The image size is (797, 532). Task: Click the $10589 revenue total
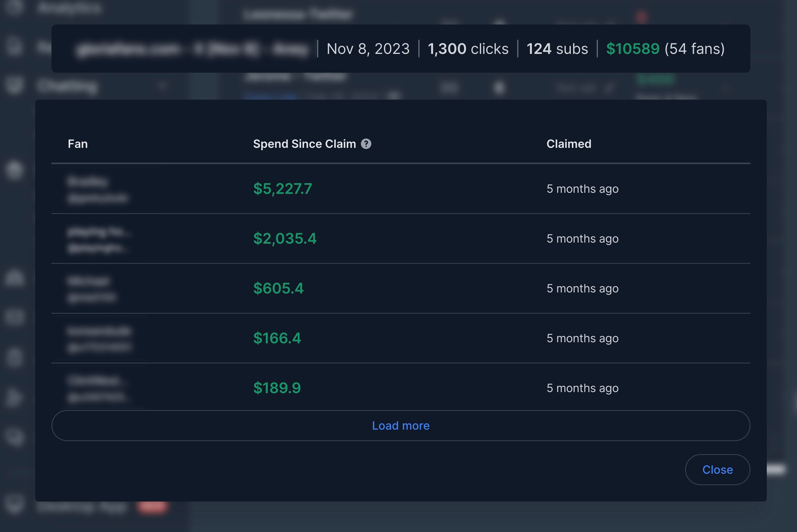click(x=633, y=48)
